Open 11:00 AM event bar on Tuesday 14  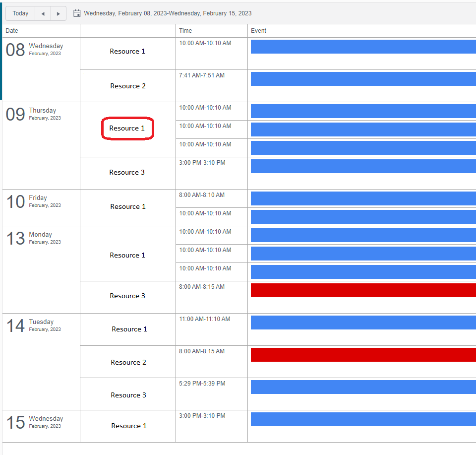(x=363, y=323)
